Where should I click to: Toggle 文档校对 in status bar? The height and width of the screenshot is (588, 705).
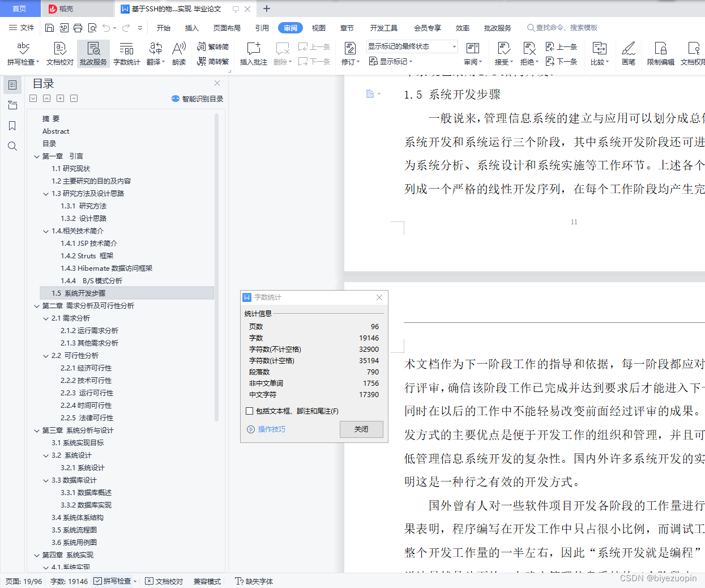(x=164, y=581)
